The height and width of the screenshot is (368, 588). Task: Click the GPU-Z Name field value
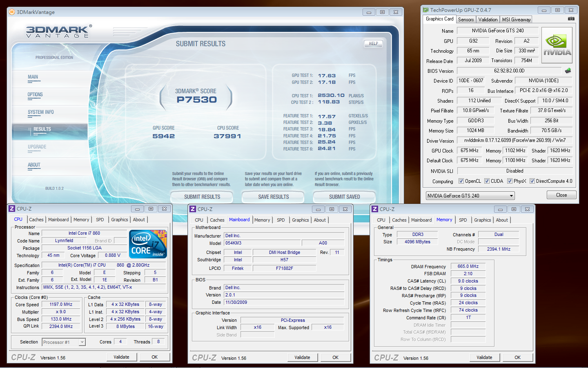(x=498, y=31)
